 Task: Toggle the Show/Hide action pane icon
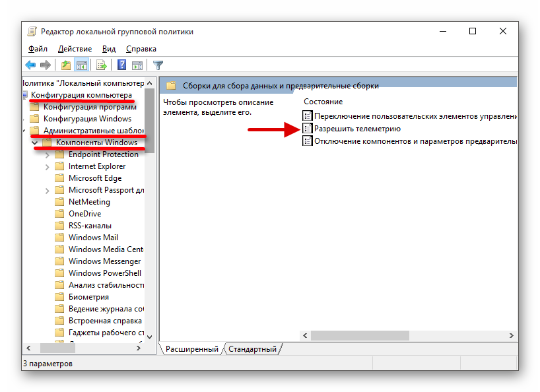coord(137,65)
